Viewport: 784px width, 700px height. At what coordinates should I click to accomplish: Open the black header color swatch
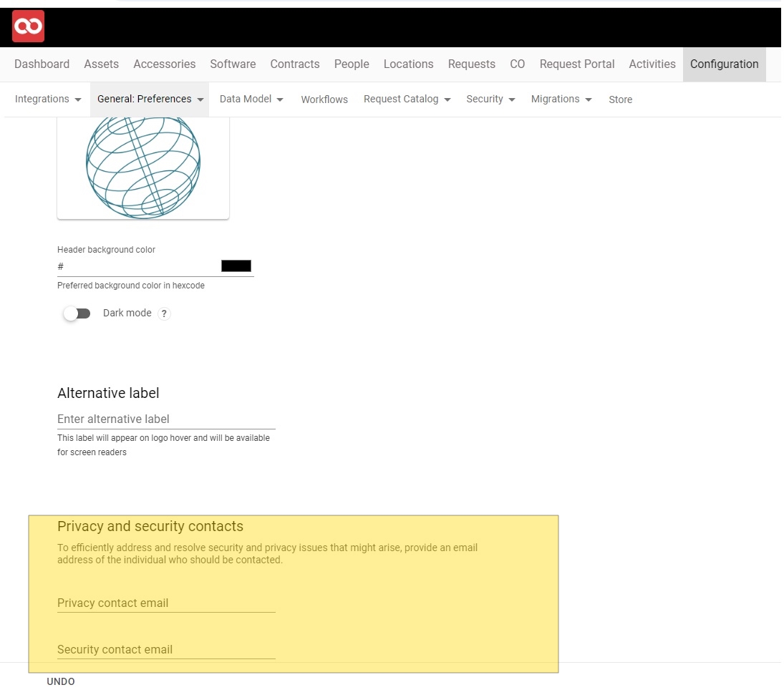236,266
